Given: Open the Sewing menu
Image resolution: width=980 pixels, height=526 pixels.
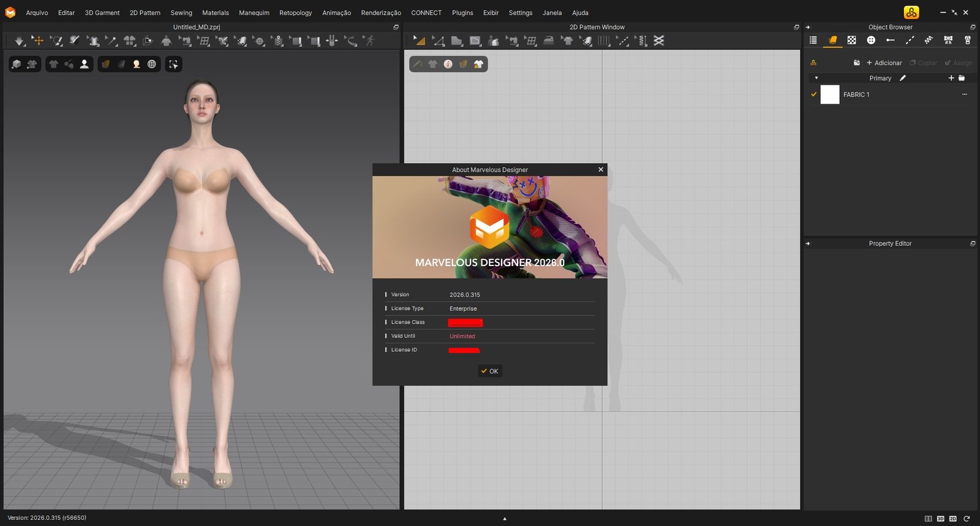Looking at the screenshot, I should tap(181, 12).
